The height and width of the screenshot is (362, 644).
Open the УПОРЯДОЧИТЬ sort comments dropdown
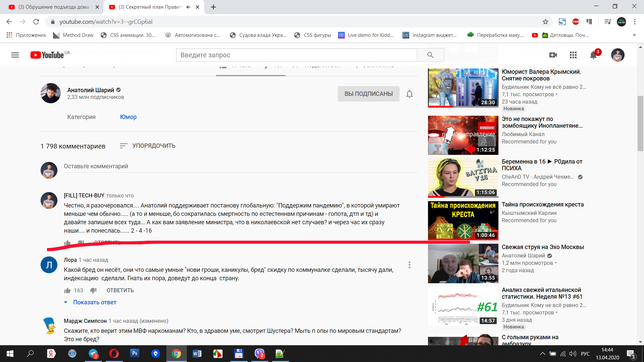tap(148, 146)
